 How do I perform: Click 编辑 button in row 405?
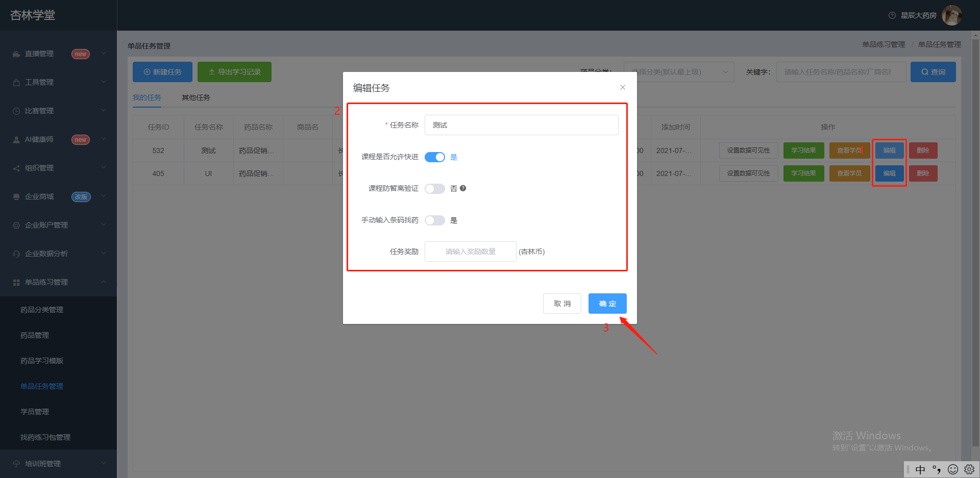coord(889,173)
